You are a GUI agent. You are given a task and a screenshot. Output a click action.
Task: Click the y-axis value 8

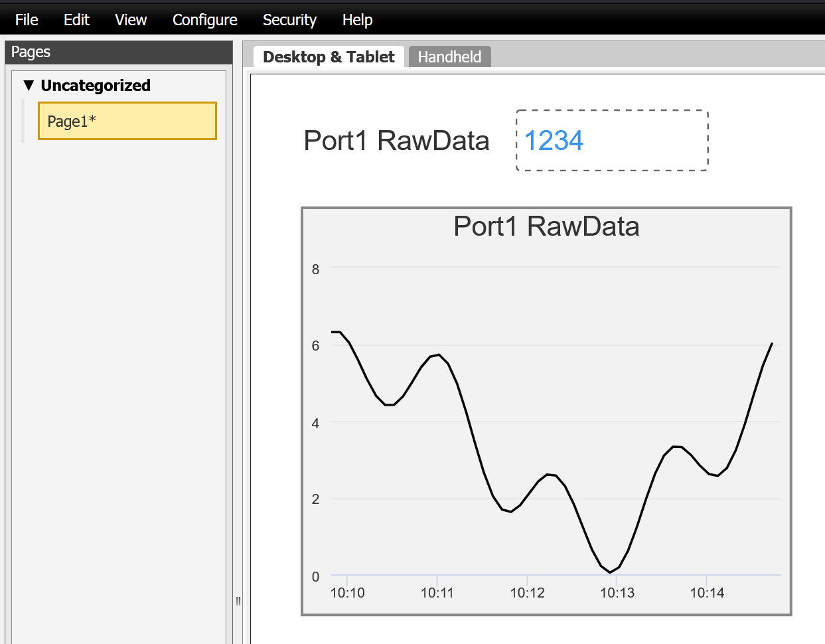pyautogui.click(x=315, y=269)
